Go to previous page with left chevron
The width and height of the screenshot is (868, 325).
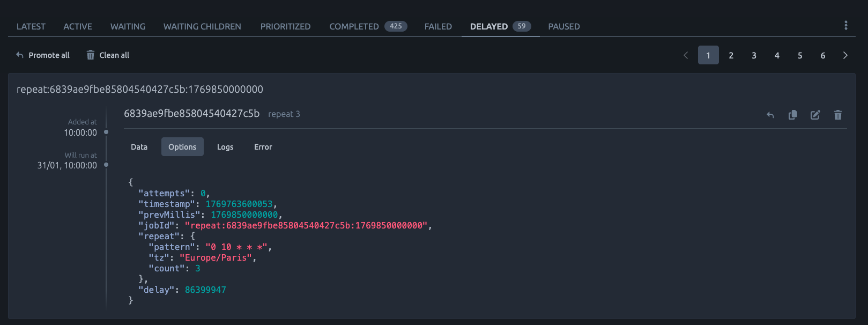tap(686, 55)
